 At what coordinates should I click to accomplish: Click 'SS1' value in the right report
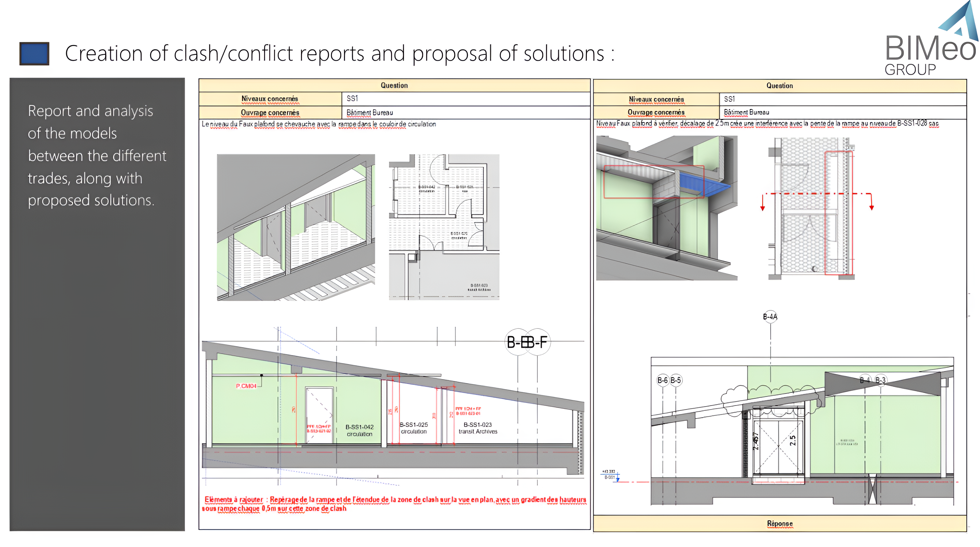pos(729,99)
